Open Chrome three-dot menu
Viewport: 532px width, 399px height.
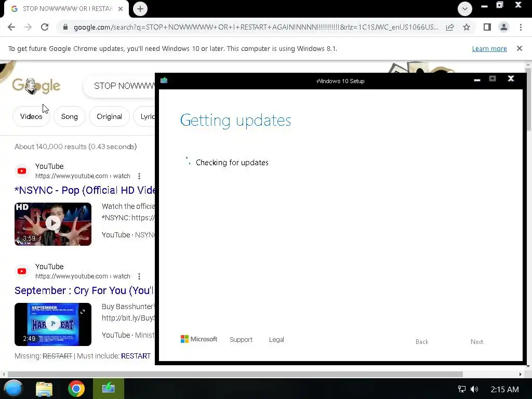pyautogui.click(x=521, y=27)
